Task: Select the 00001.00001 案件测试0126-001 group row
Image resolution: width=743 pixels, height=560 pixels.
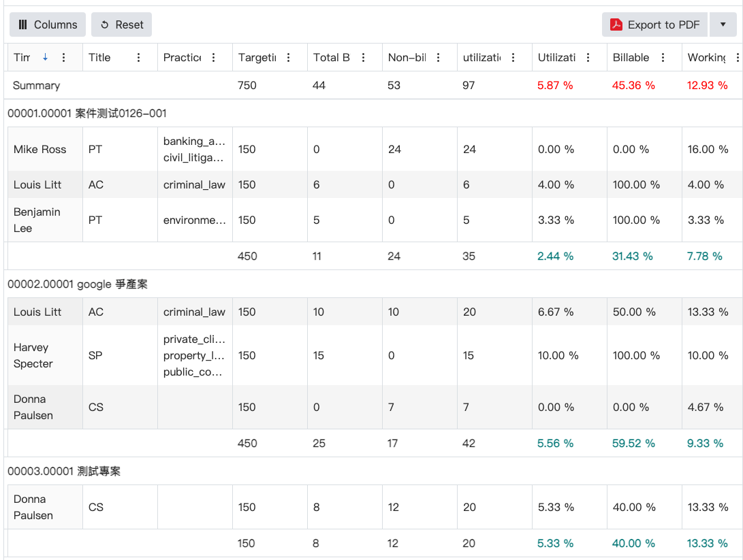Action: [87, 113]
